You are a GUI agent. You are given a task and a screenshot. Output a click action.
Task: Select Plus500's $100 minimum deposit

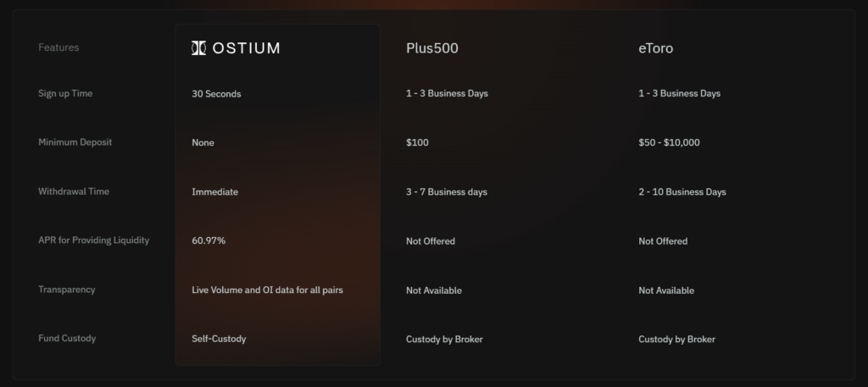pos(417,143)
